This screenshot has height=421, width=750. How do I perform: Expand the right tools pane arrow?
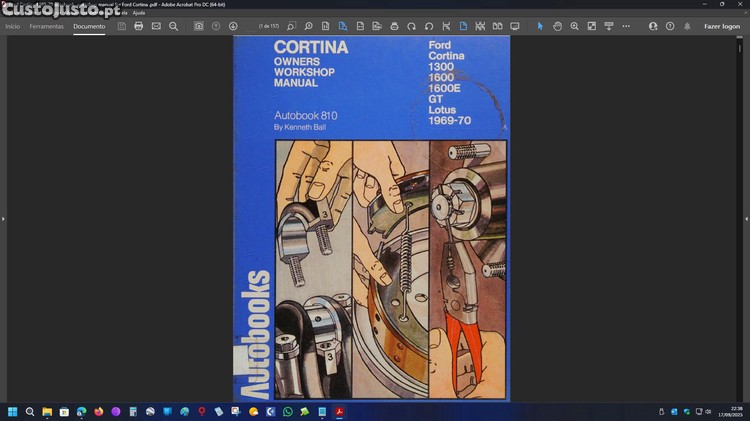pyautogui.click(x=746, y=218)
